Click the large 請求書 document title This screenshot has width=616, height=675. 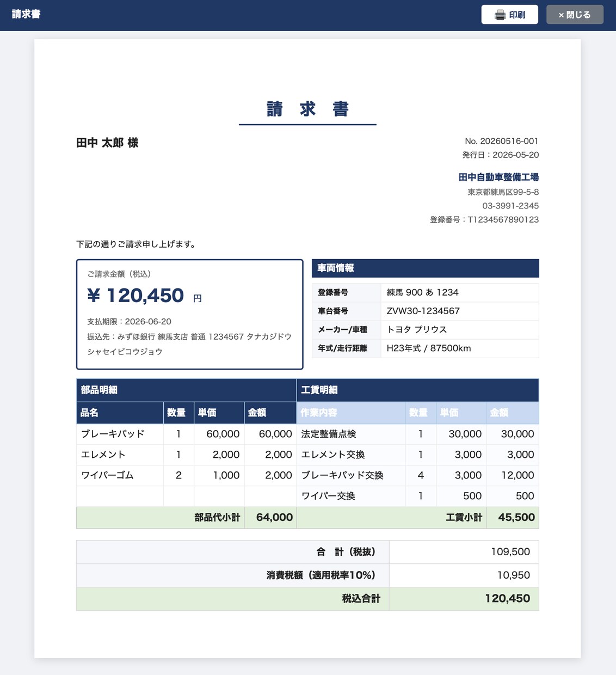click(x=307, y=109)
